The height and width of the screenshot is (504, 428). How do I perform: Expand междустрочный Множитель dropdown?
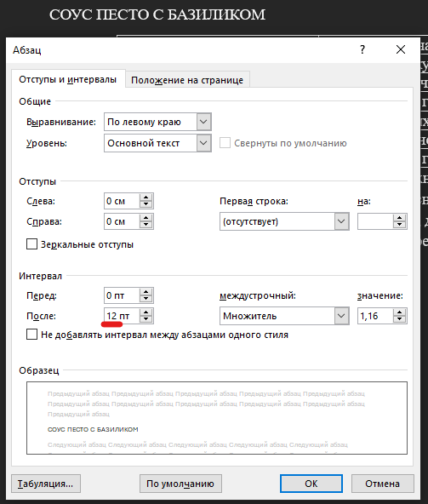pos(341,316)
